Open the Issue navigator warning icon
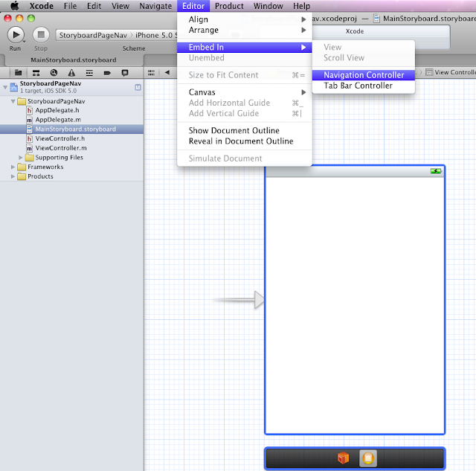The height and width of the screenshot is (471, 476). click(x=71, y=73)
